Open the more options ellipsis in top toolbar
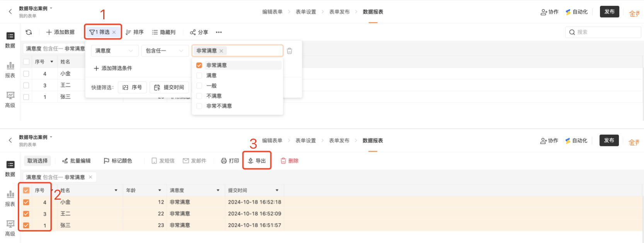The image size is (644, 243). (x=219, y=32)
